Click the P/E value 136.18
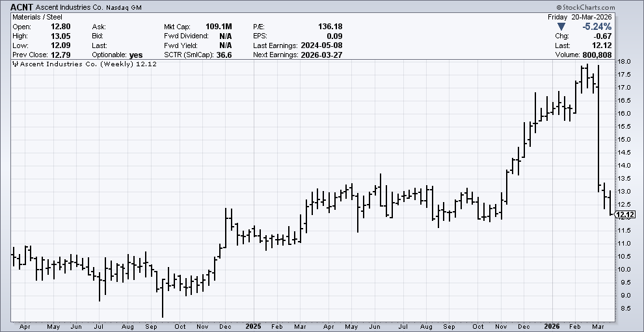644x332 pixels. pyautogui.click(x=330, y=27)
